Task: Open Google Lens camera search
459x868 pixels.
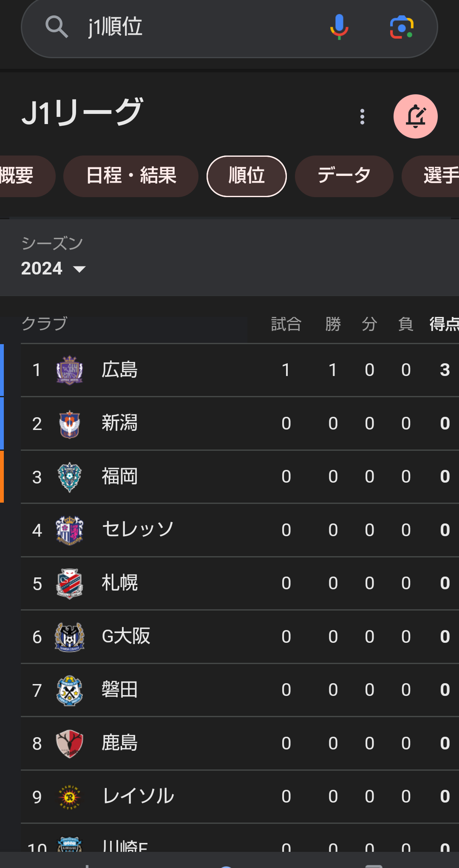Action: coord(402,27)
